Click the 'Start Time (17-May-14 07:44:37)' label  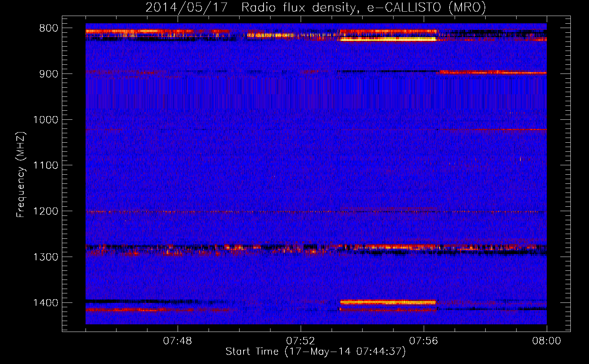point(316,352)
